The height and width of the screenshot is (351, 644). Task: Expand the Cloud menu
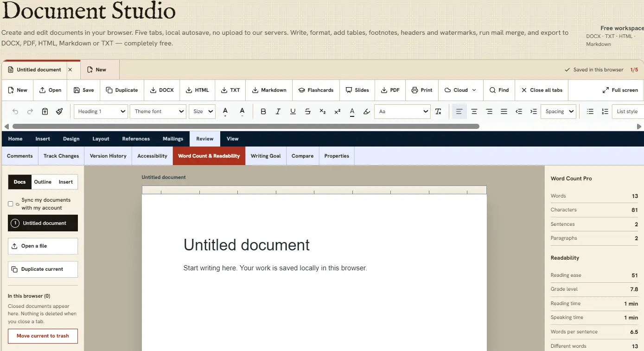pyautogui.click(x=460, y=90)
